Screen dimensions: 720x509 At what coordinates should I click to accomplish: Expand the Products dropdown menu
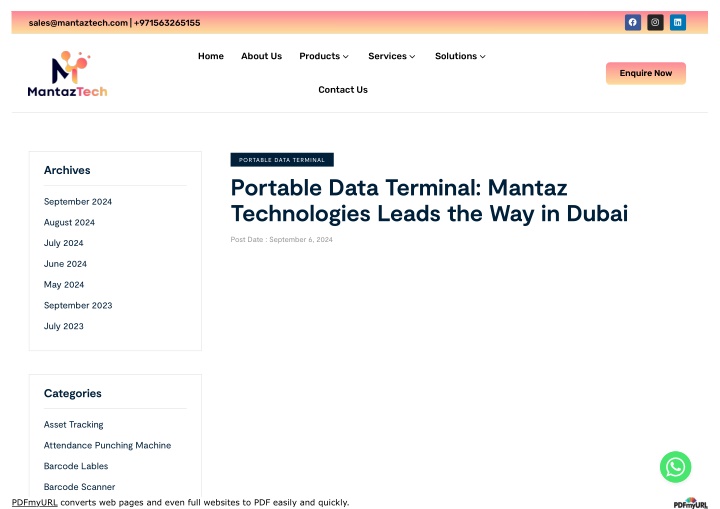pos(324,56)
